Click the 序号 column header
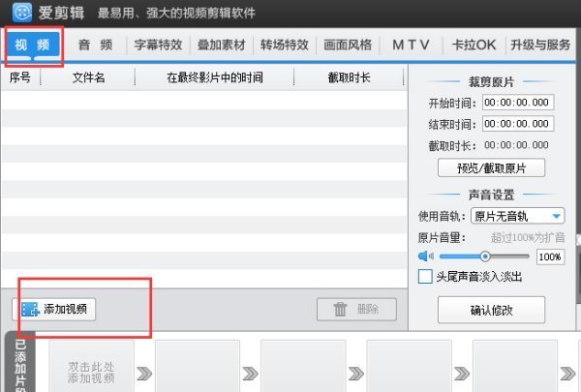 20,77
